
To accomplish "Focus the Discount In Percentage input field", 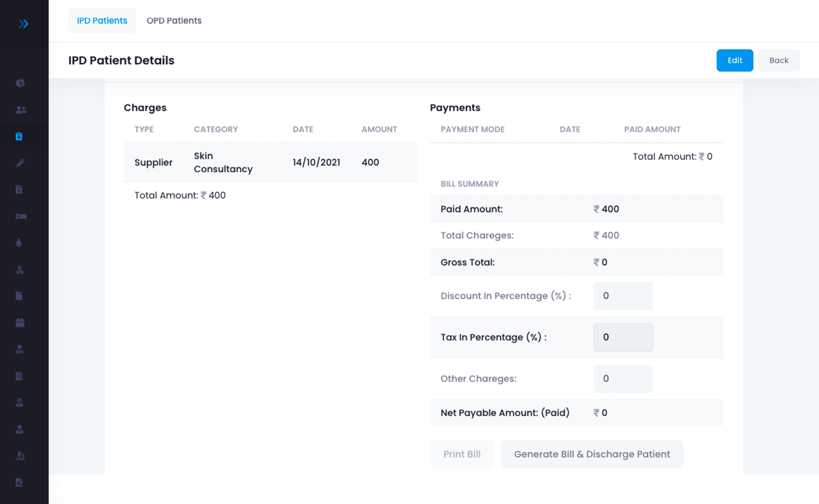I will click(x=623, y=296).
